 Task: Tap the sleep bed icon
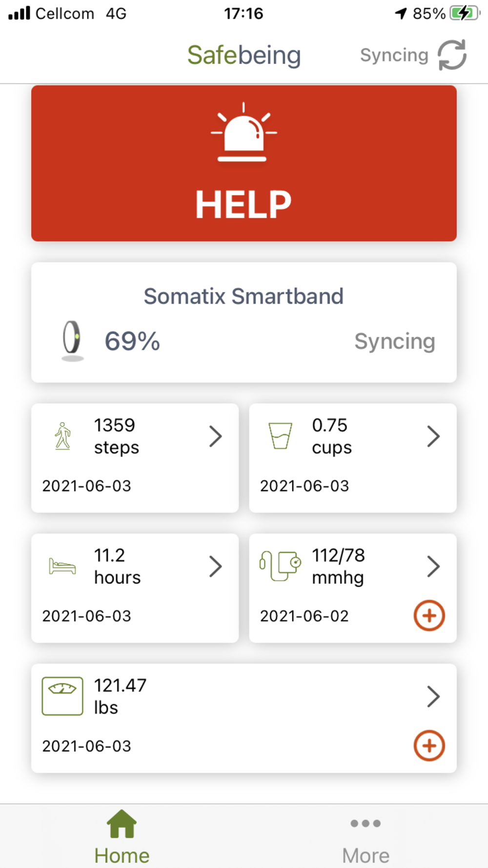coord(62,566)
